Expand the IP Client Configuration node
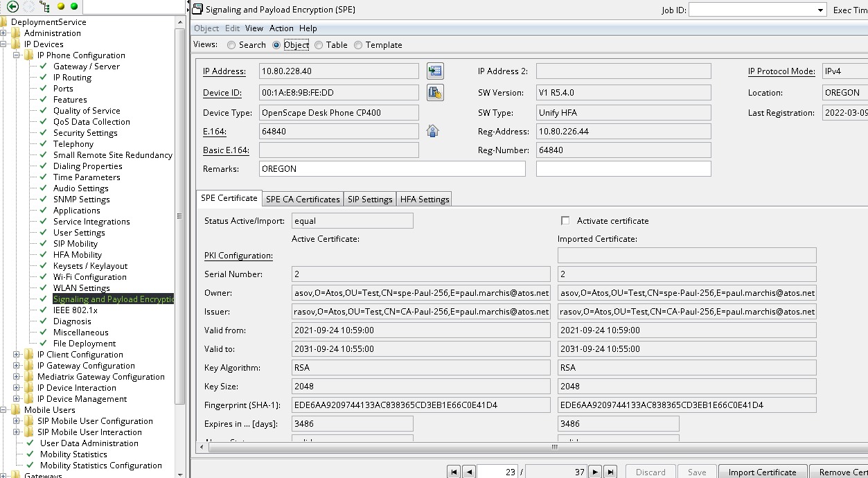 tap(17, 355)
